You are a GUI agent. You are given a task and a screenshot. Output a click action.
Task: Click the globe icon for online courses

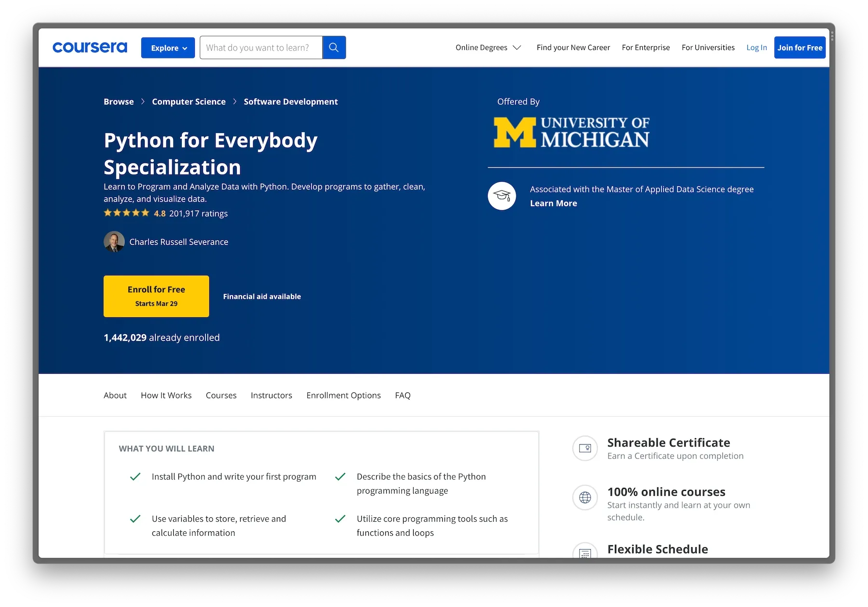coord(585,498)
